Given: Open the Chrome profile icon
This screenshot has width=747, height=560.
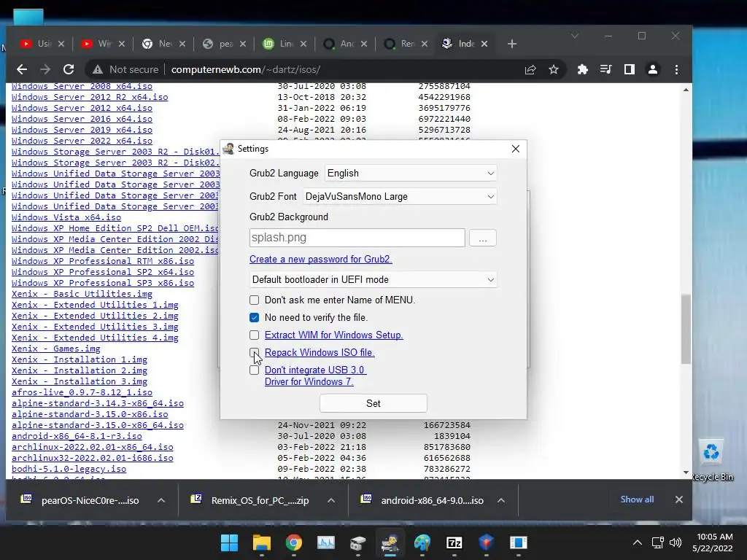Looking at the screenshot, I should coord(653,69).
